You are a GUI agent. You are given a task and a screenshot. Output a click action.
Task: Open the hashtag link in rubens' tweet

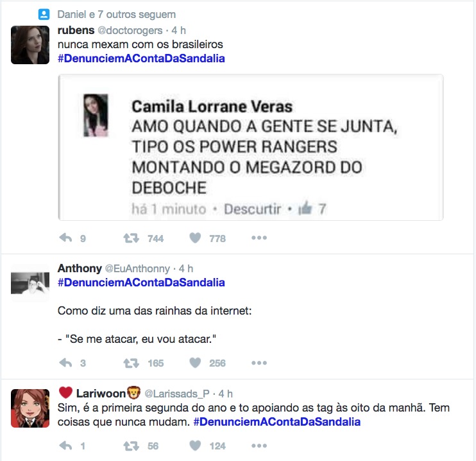(141, 58)
